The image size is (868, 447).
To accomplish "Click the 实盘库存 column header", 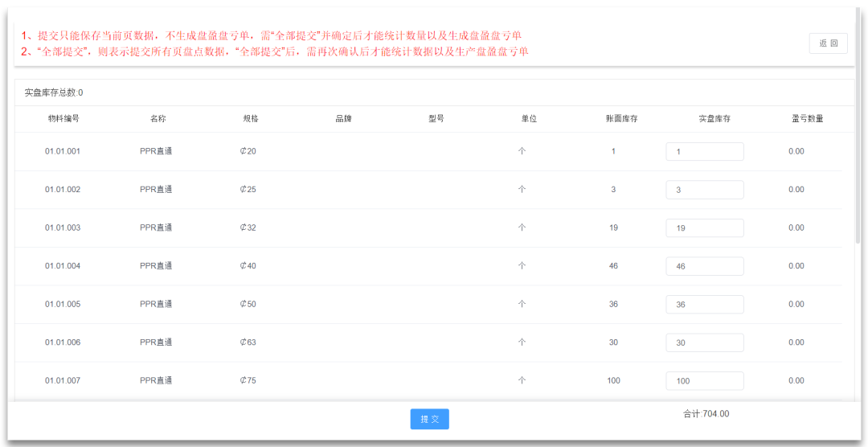I will click(714, 118).
